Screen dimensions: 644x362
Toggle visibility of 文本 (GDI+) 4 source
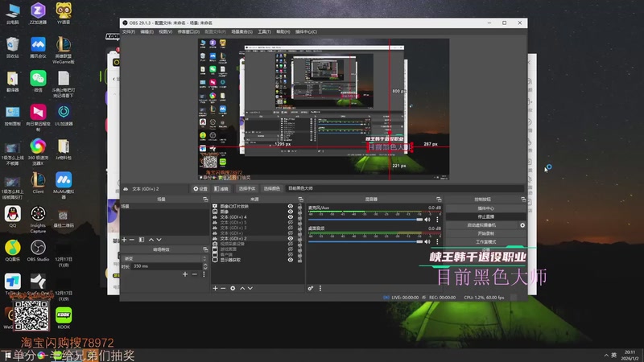[291, 217]
